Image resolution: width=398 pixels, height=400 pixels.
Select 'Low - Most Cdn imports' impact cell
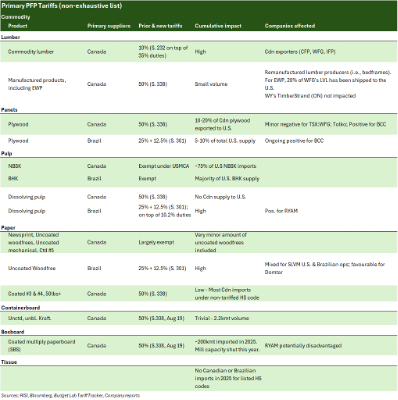[x=227, y=294]
